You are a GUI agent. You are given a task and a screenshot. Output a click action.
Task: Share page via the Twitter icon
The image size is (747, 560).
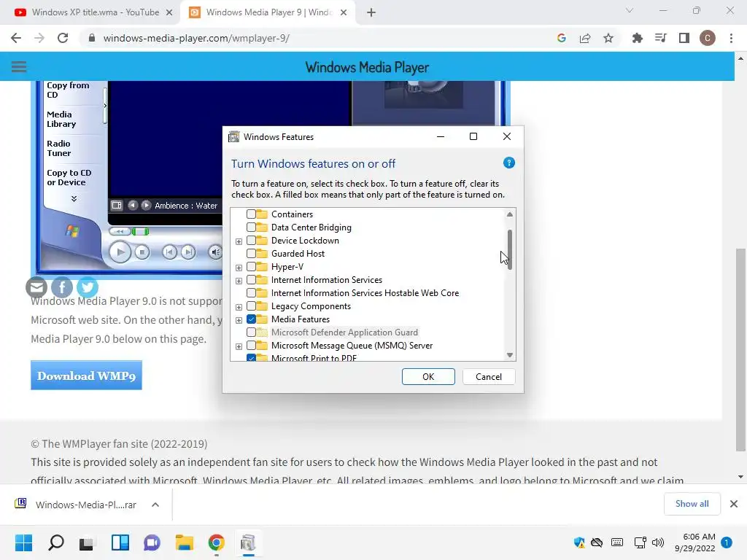pyautogui.click(x=88, y=287)
